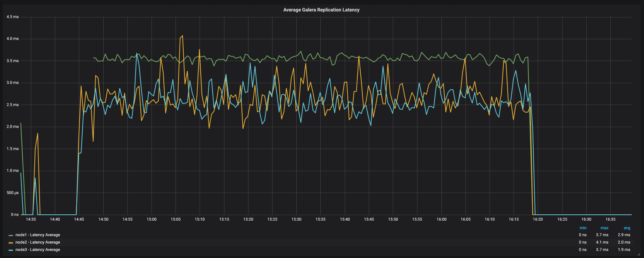The width and height of the screenshot is (644, 258).
Task: Sort legend by min column header
Action: point(583,228)
